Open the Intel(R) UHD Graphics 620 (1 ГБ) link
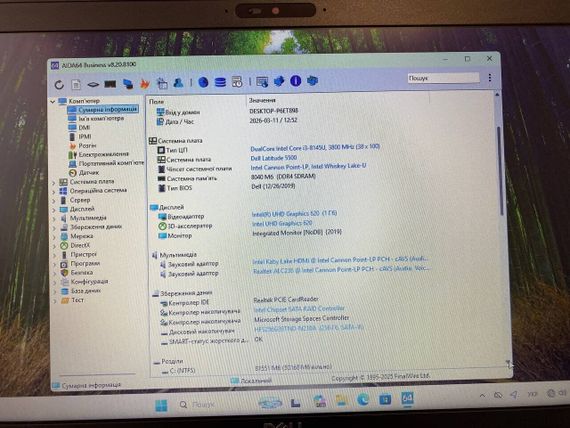570x428 pixels. point(294,214)
